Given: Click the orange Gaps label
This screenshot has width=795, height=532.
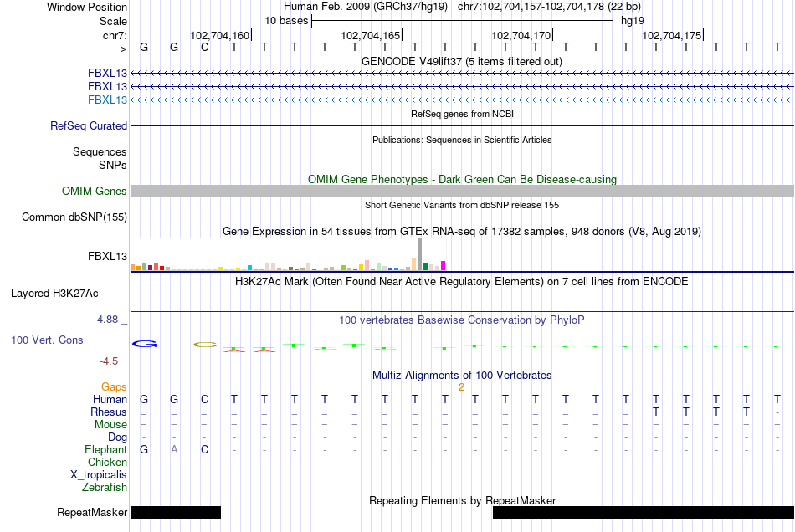Looking at the screenshot, I should 114,387.
